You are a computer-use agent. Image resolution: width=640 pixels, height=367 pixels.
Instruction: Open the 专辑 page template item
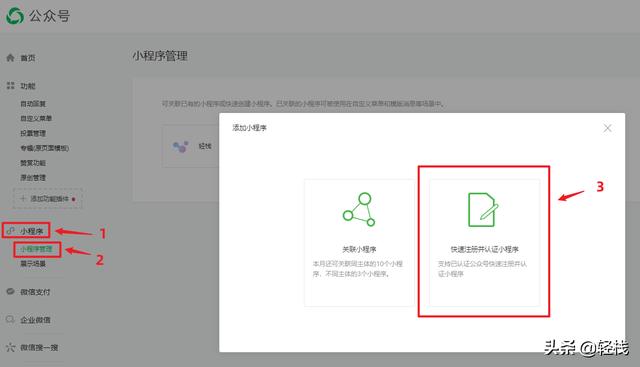pyautogui.click(x=44, y=148)
